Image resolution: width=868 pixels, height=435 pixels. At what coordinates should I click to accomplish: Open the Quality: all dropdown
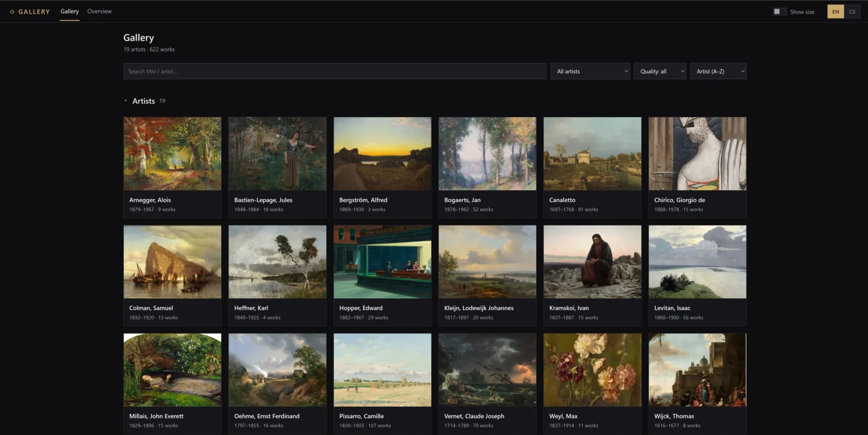tap(660, 71)
